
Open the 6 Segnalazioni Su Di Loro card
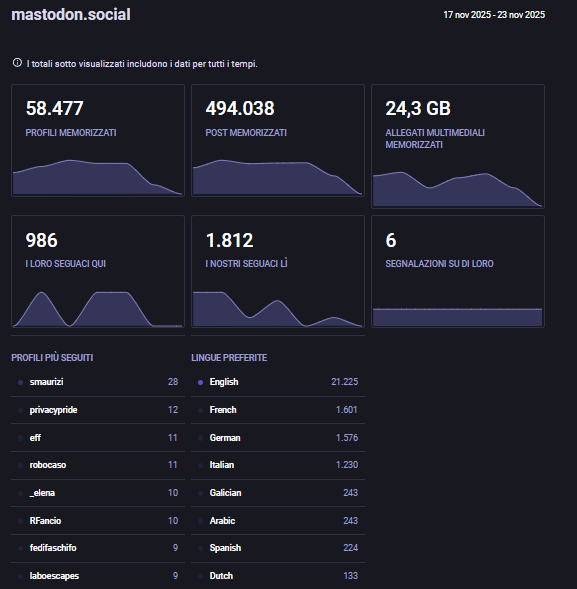(458, 272)
